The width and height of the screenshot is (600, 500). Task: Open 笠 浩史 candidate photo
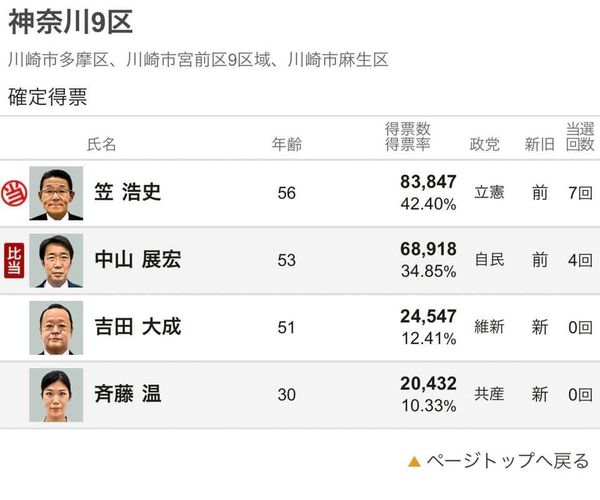(56, 193)
